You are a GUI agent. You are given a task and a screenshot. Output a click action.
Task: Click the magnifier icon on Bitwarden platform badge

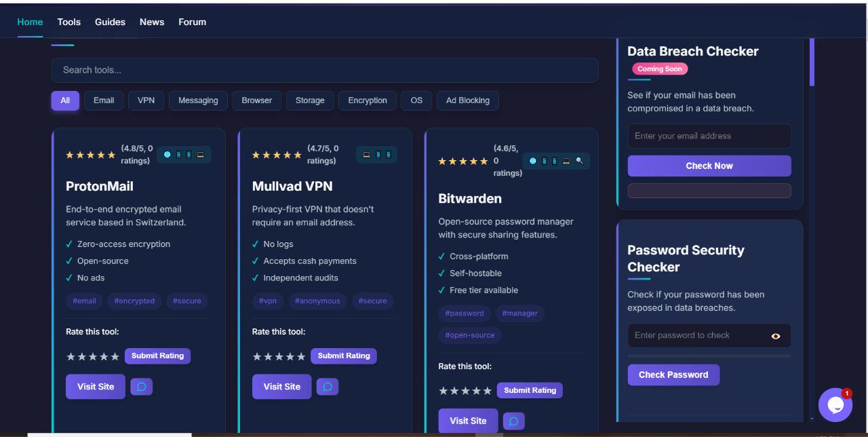(x=579, y=161)
